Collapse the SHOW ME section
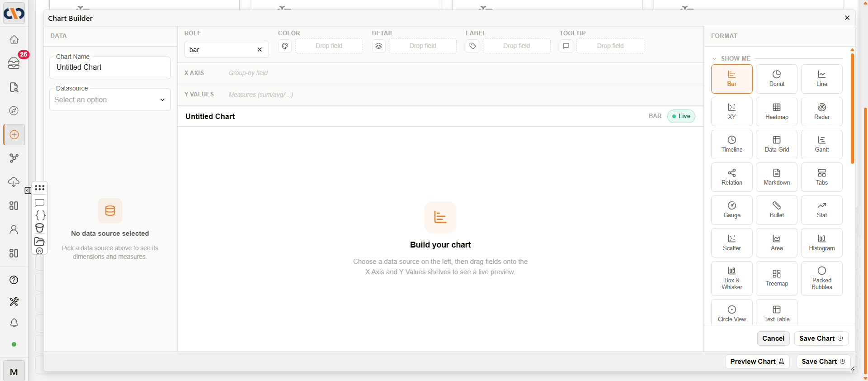The height and width of the screenshot is (381, 868). (714, 59)
